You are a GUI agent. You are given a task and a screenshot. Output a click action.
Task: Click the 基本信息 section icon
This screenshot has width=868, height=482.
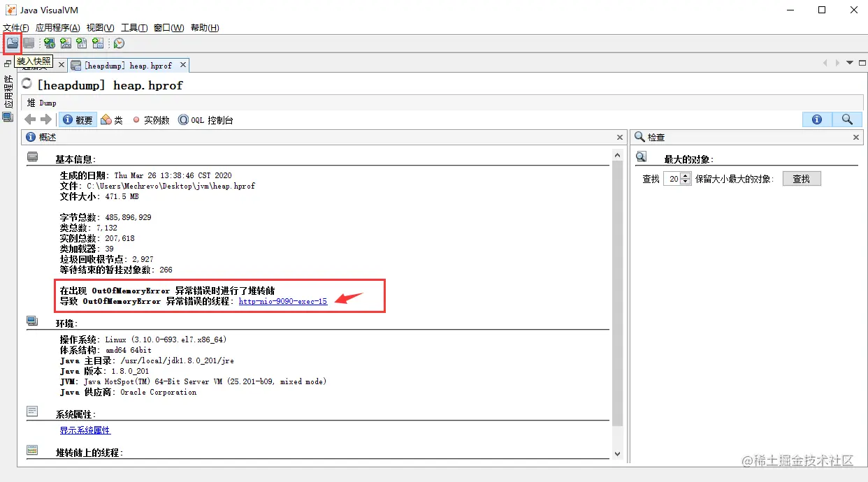33,157
